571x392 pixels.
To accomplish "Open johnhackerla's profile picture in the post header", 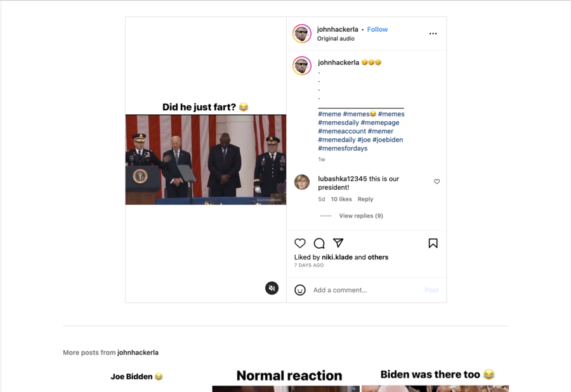I will 302,34.
